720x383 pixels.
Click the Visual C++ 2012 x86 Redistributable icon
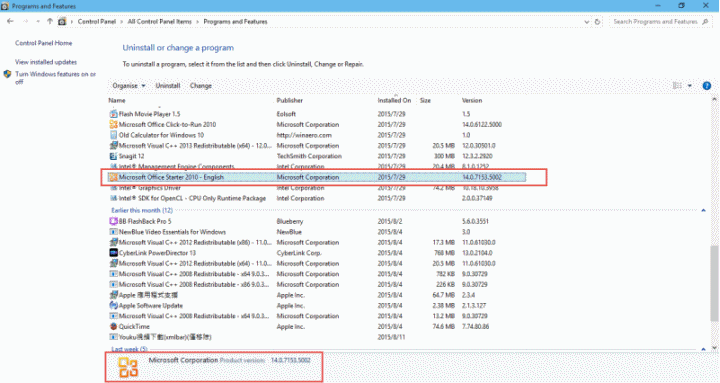113,242
